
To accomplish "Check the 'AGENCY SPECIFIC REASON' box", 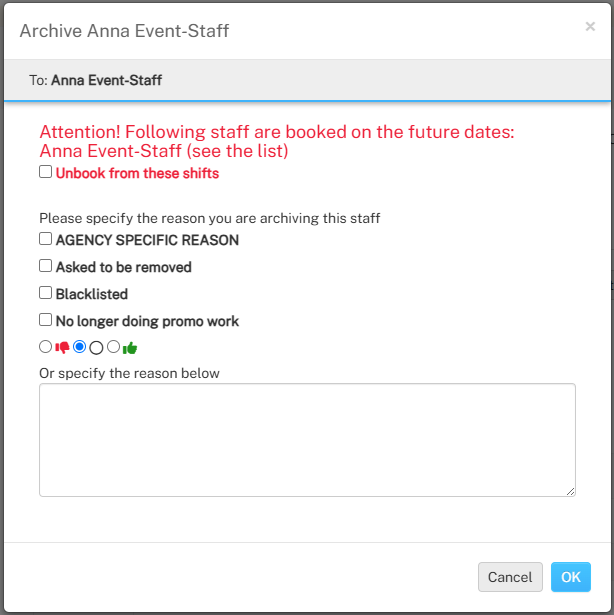I will pos(46,239).
